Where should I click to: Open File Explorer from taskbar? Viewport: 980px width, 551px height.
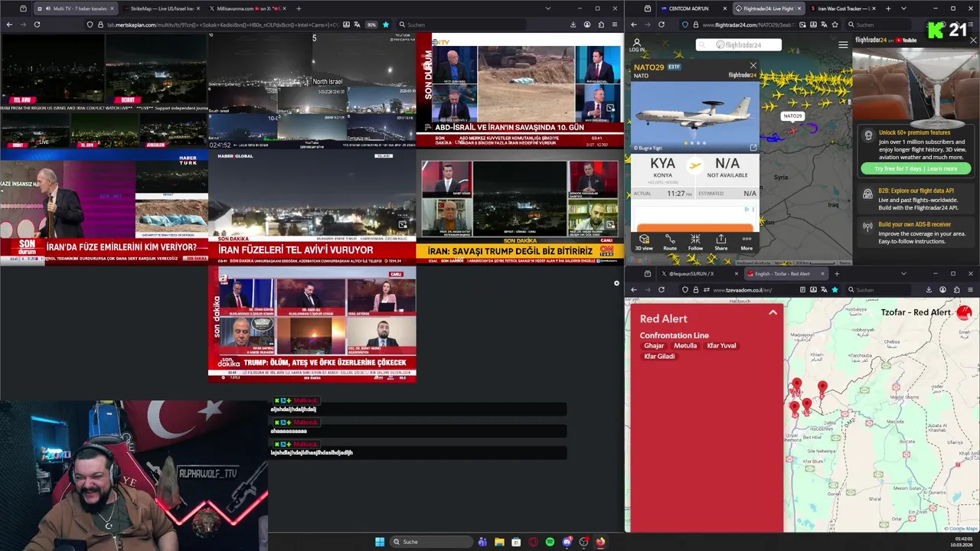coord(499,542)
